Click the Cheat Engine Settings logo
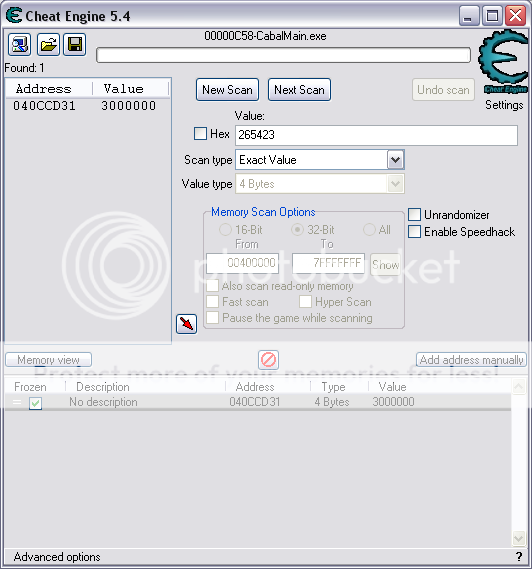This screenshot has width=532, height=569. (x=504, y=62)
